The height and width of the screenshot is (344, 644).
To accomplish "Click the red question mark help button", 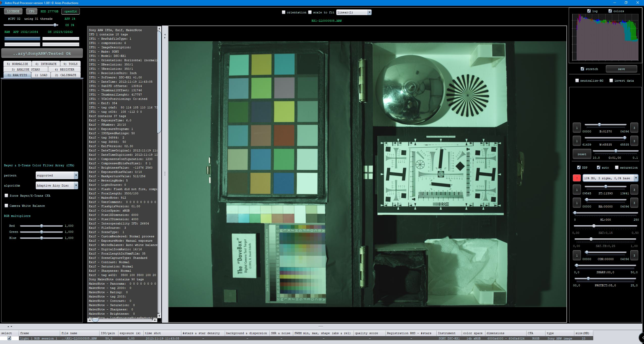I will 577,178.
